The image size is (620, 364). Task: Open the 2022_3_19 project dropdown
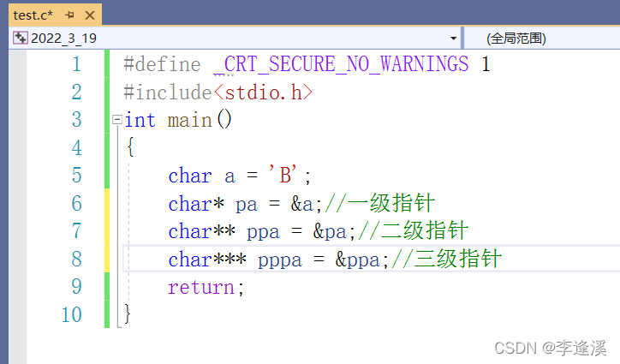point(454,39)
